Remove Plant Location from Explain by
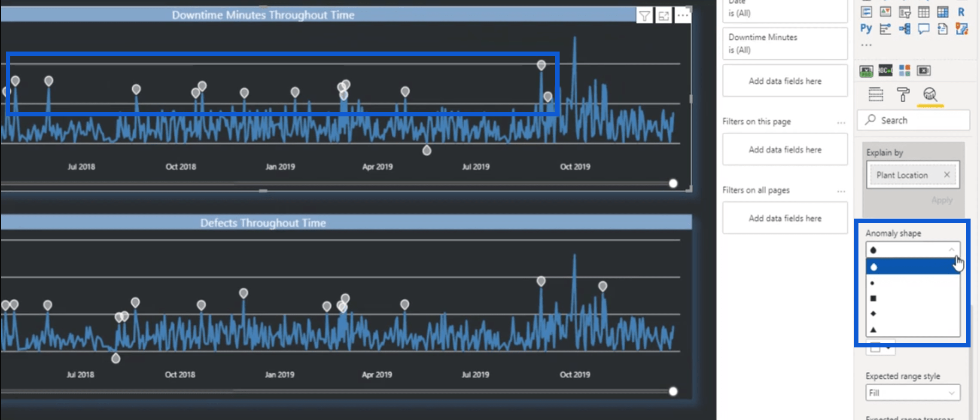 click(x=947, y=175)
